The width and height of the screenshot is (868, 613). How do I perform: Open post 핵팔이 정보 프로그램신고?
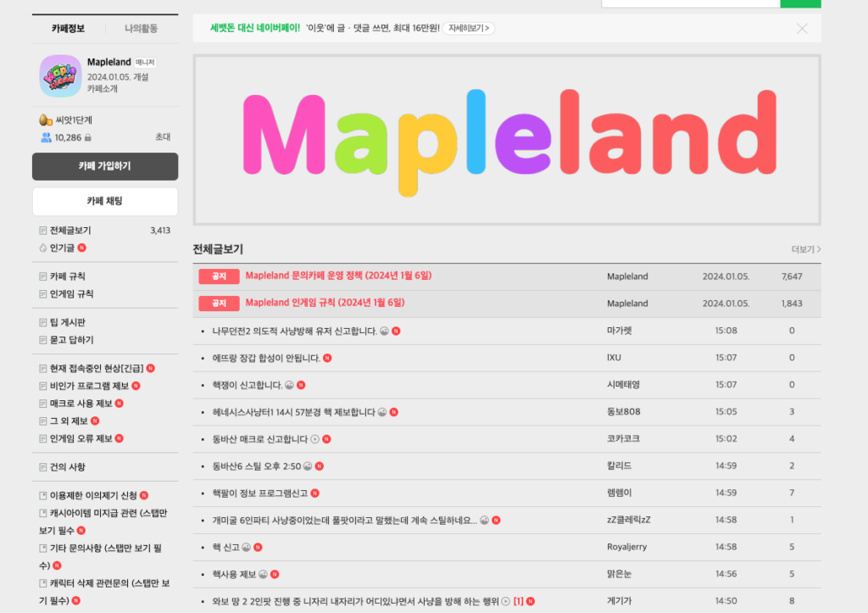click(x=260, y=493)
